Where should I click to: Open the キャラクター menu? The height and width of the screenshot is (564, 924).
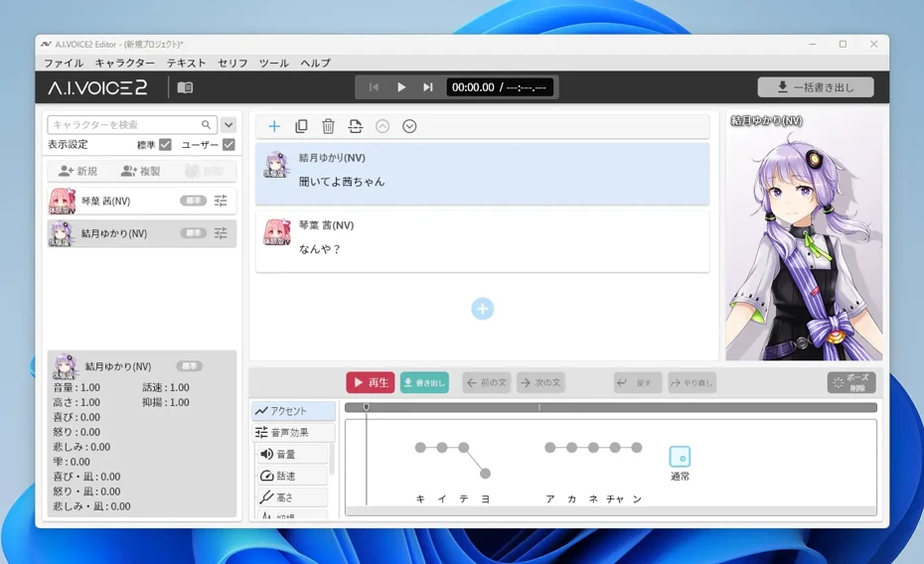125,63
